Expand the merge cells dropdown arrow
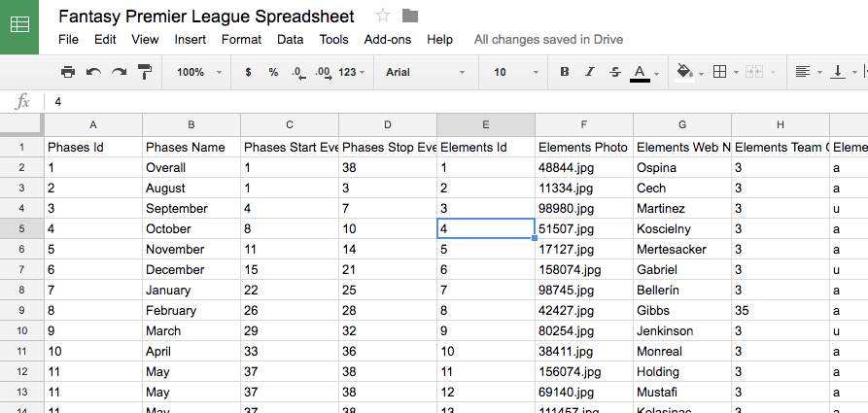Screen dimensions: 868x413 pyautogui.click(x=773, y=73)
